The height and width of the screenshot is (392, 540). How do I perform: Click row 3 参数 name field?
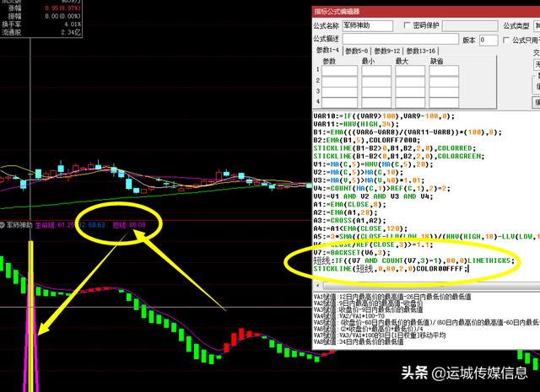click(339, 92)
